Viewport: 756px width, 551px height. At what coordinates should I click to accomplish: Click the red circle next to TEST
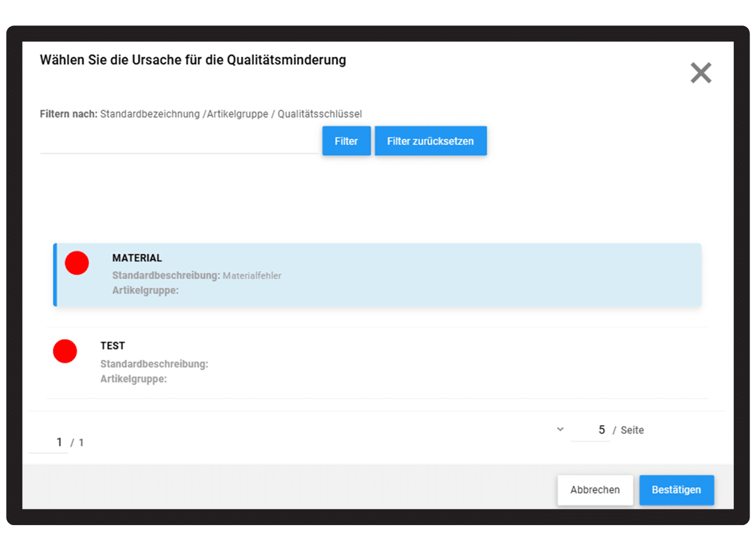tap(65, 351)
